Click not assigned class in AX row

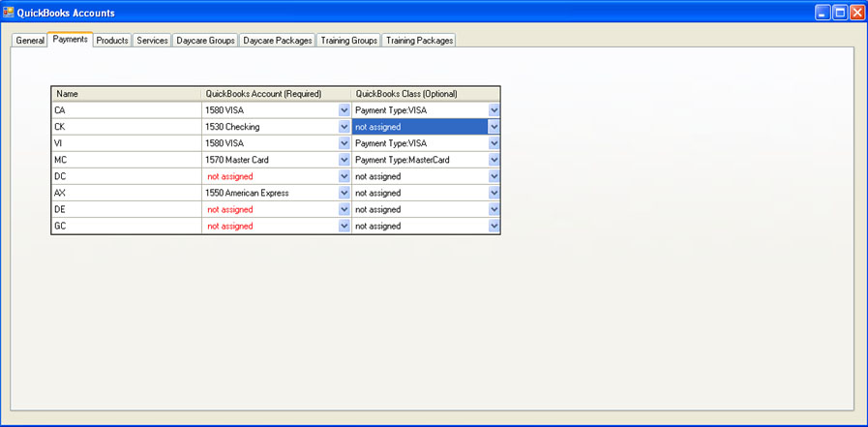click(378, 194)
